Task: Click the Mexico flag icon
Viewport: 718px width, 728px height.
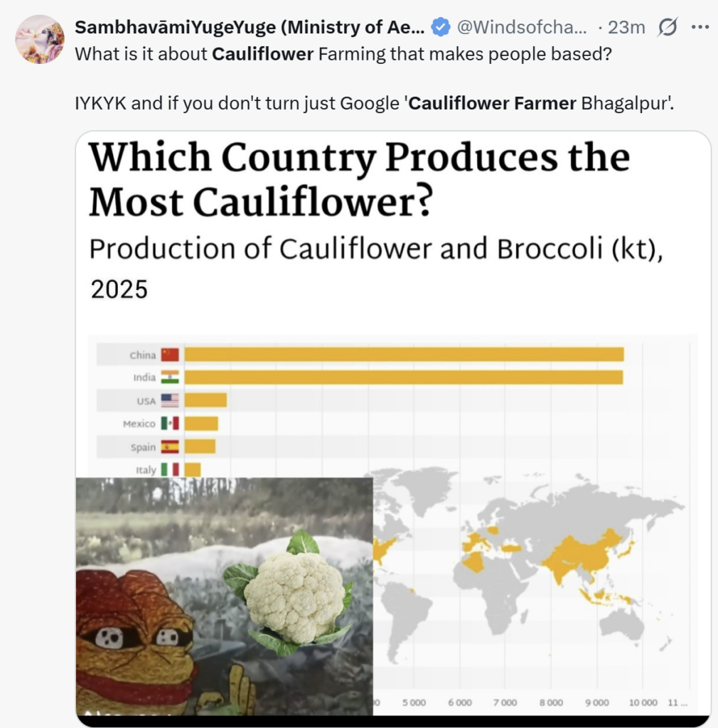Action: (171, 424)
